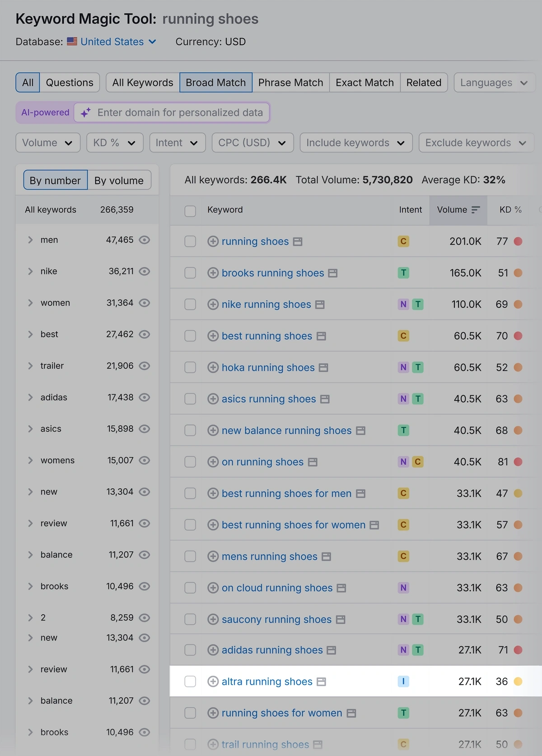Toggle eye icon for men group
This screenshot has height=756, width=542.
tap(145, 240)
